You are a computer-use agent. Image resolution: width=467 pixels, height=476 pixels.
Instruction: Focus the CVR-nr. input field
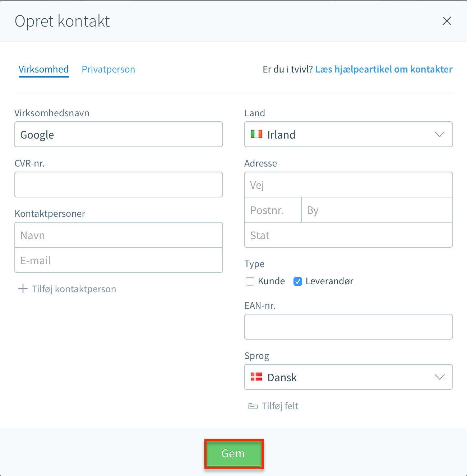pos(119,185)
